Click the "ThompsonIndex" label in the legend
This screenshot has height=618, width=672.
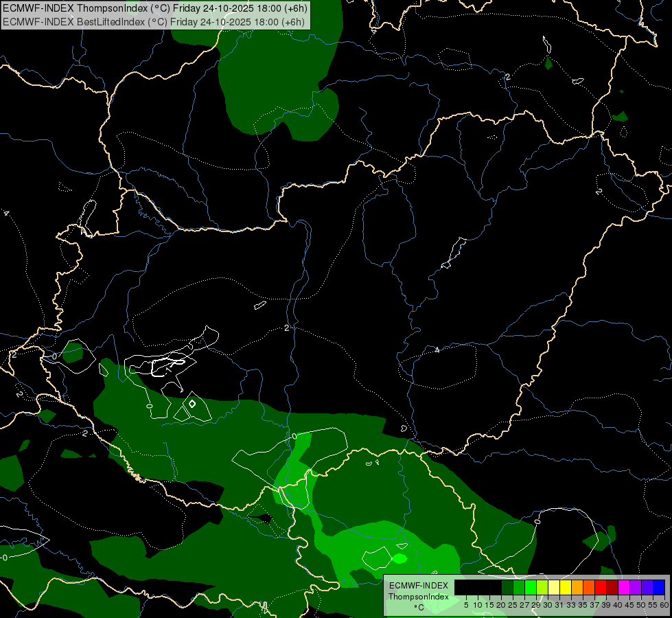(419, 597)
